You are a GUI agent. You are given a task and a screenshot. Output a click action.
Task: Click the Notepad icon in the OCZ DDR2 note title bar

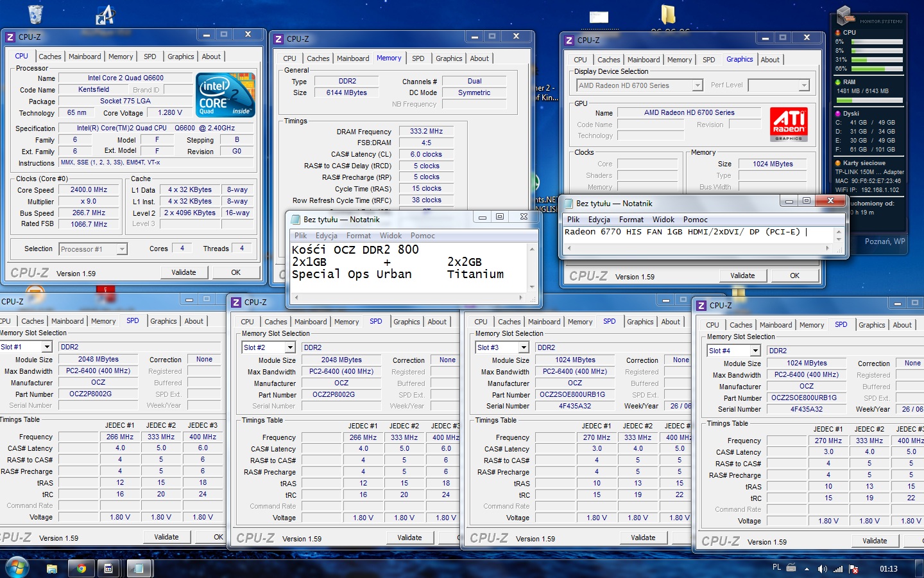coord(295,220)
